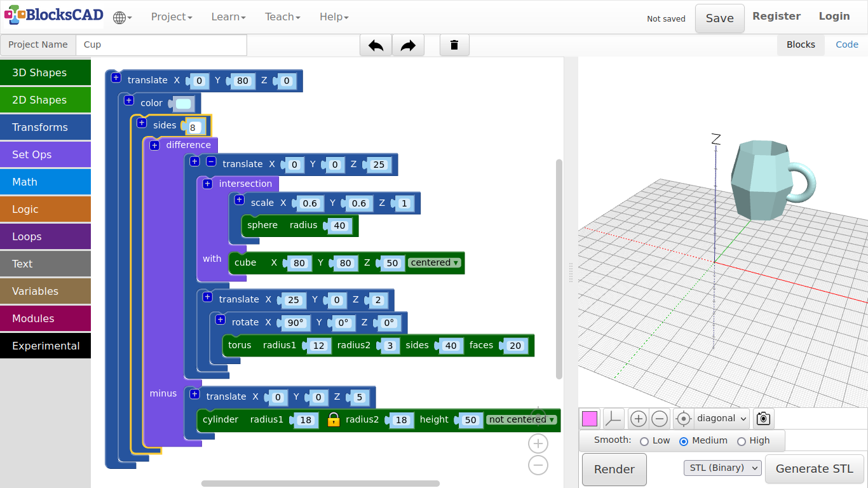The height and width of the screenshot is (488, 868).
Task: Switch to the Code tab
Action: coord(846,44)
